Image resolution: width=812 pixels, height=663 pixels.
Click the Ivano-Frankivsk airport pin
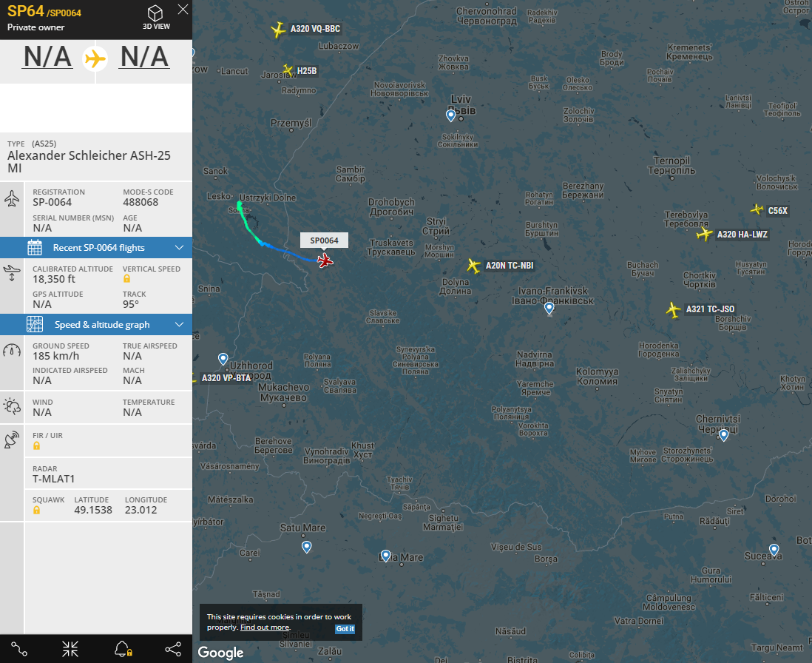[x=549, y=309]
